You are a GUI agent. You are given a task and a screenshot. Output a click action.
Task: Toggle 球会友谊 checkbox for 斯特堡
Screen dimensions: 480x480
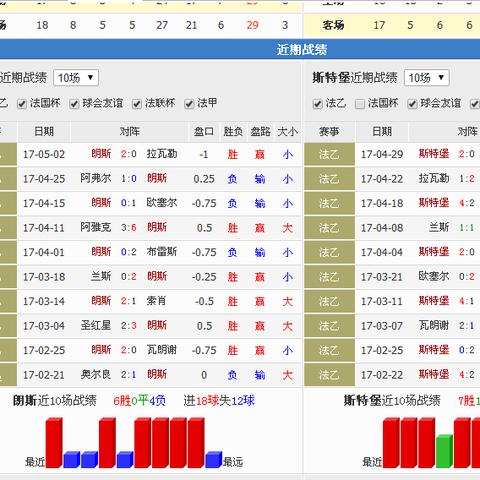pyautogui.click(x=412, y=104)
